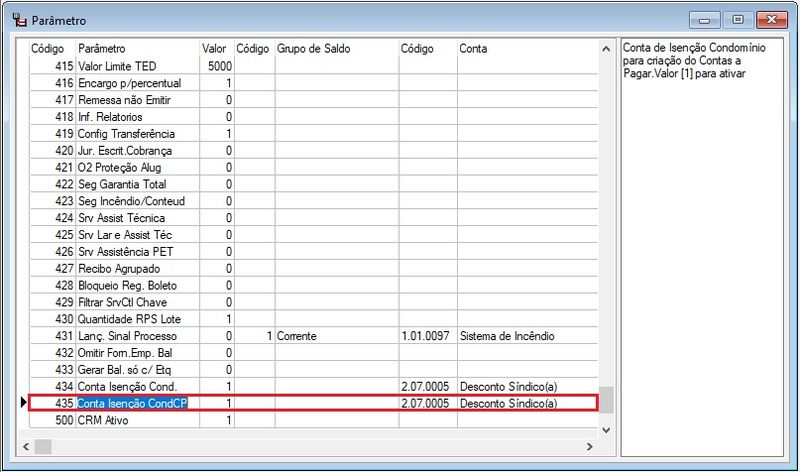Click the highlighted Conta Isenção CondCP cell
The width and height of the screenshot is (800, 473).
click(x=133, y=403)
